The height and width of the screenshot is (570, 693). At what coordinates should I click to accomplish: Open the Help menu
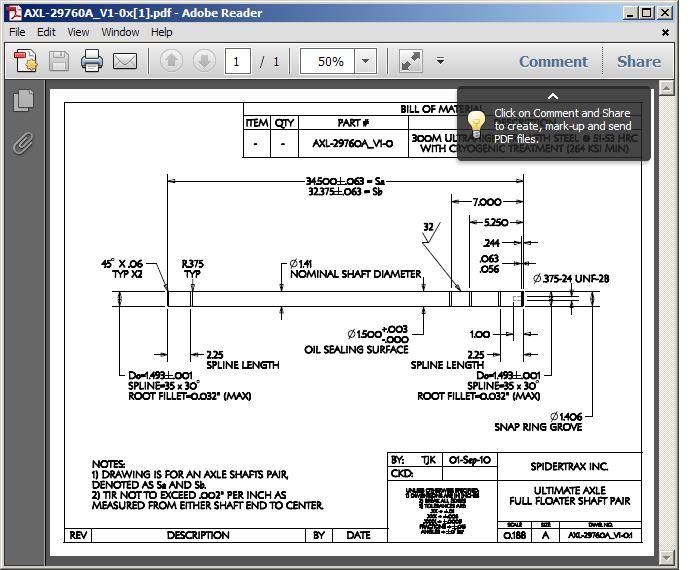[x=162, y=32]
